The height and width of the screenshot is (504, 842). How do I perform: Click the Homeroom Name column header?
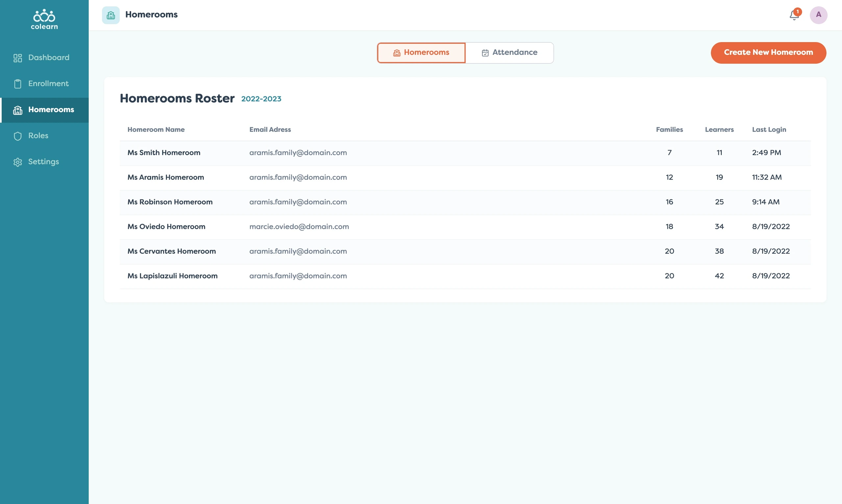click(x=156, y=130)
